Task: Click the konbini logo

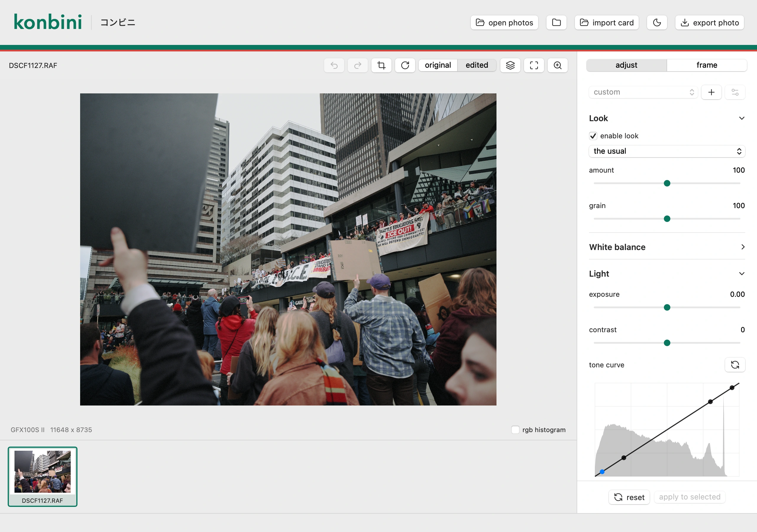Action: pos(48,22)
